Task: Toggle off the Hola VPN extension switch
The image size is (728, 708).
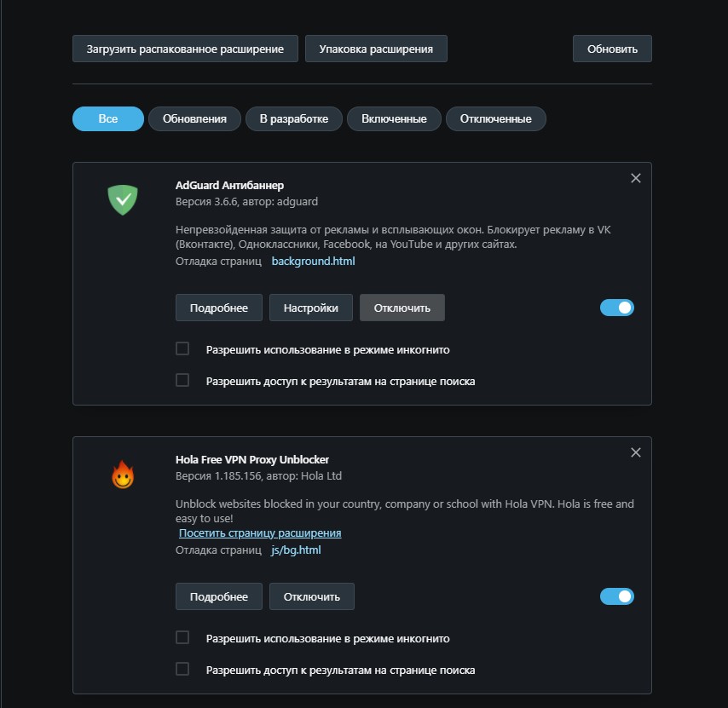Action: tap(616, 596)
